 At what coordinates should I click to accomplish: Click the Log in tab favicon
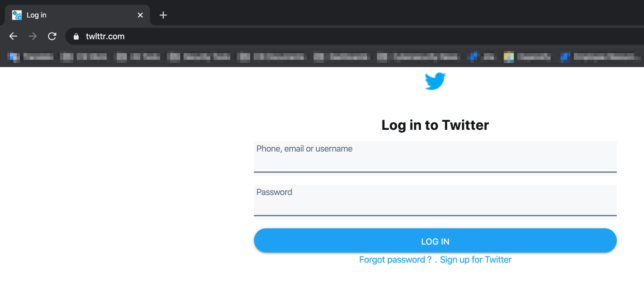[x=17, y=15]
